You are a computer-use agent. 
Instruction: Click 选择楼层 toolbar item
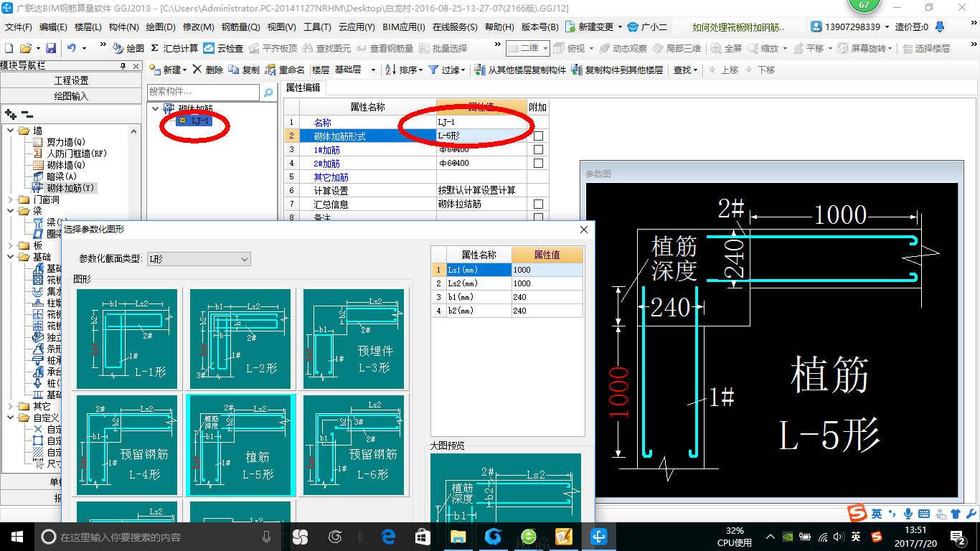pyautogui.click(x=927, y=48)
